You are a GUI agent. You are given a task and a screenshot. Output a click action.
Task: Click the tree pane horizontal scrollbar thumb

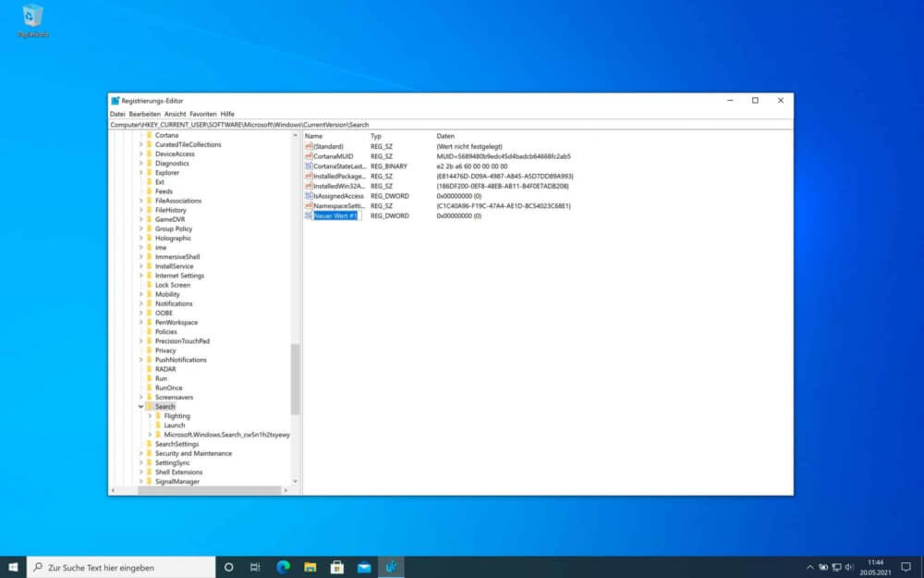tap(209, 490)
